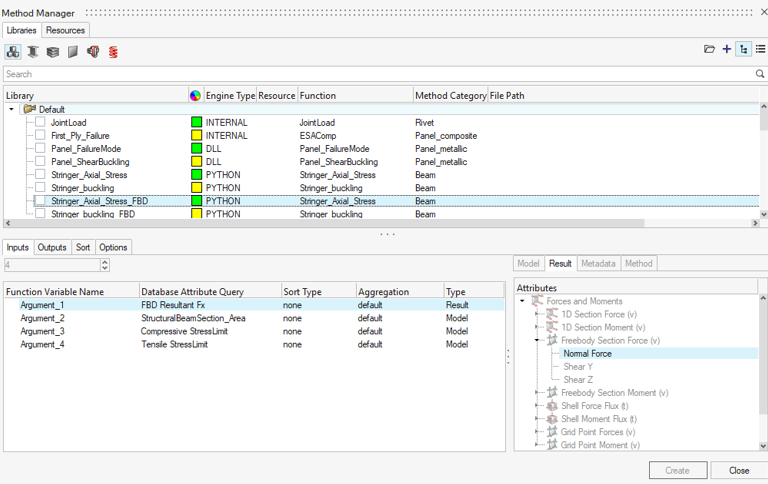The image size is (768, 484).
Task: Select Shear Y attribute in tree
Action: tap(578, 367)
